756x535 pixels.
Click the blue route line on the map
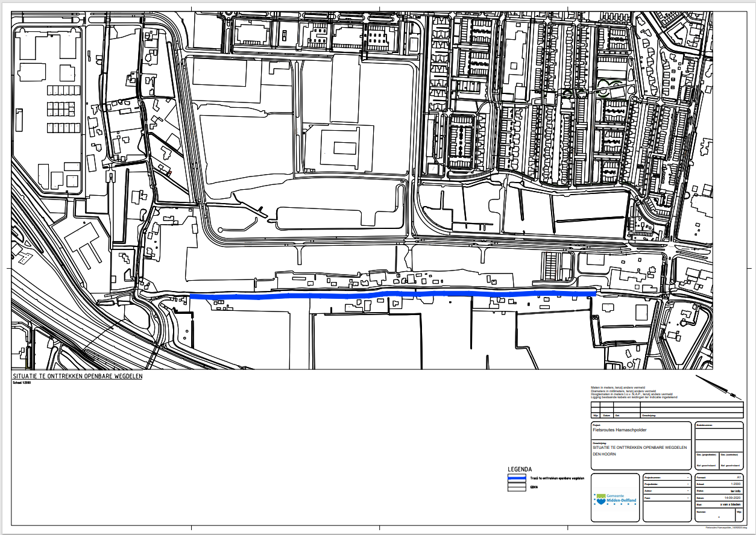click(392, 295)
